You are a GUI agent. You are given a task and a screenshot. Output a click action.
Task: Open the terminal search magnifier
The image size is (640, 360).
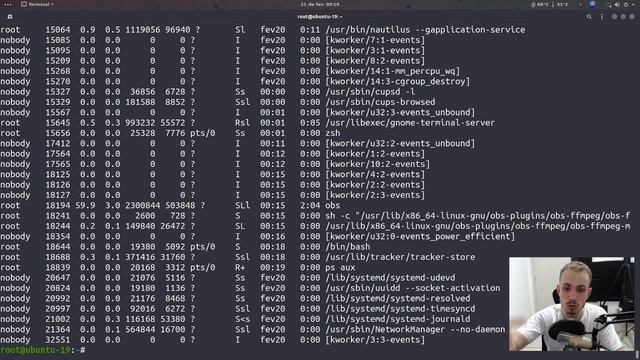click(589, 17)
